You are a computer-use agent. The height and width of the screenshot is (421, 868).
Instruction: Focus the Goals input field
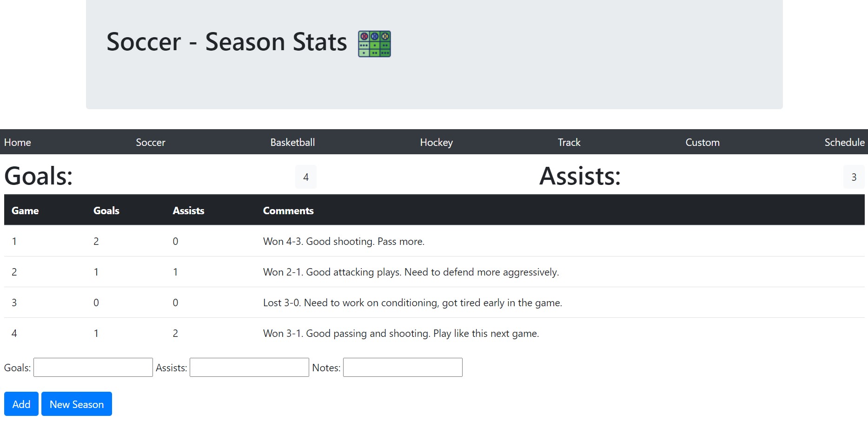pos(93,367)
